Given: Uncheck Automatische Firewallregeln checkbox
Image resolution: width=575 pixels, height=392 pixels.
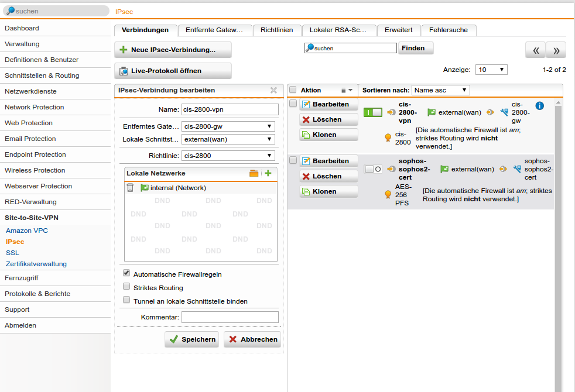Looking at the screenshot, I should coord(126,274).
